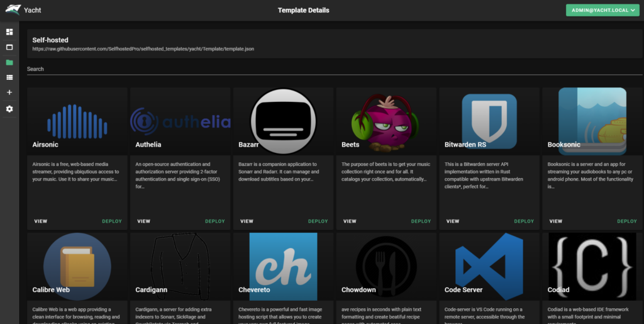This screenshot has width=644, height=324.
Task: Click the Beets card title
Action: [350, 145]
